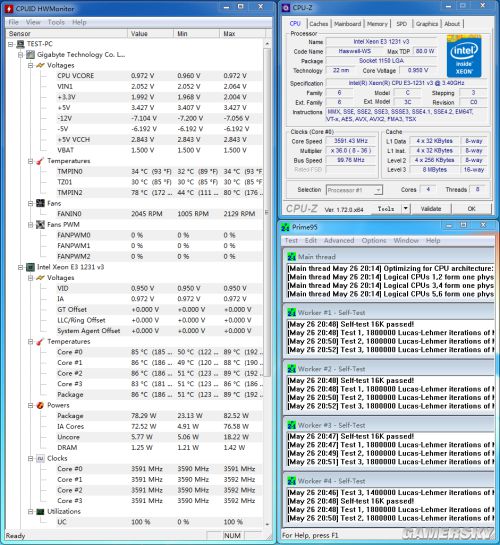500x545 pixels.
Task: Click the Voltages lightning icon under Gigabyte
Action: point(40,65)
